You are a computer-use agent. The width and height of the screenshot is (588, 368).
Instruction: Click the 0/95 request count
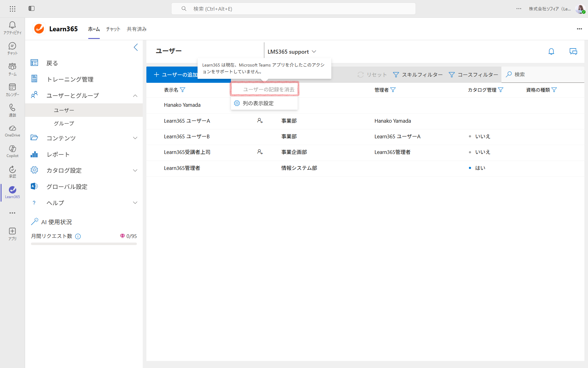(x=132, y=236)
